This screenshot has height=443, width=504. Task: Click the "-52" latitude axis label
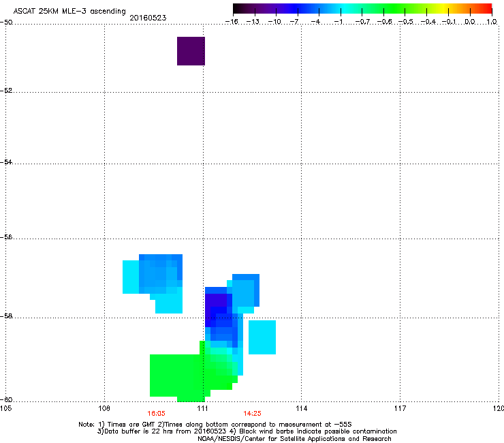point(6,91)
